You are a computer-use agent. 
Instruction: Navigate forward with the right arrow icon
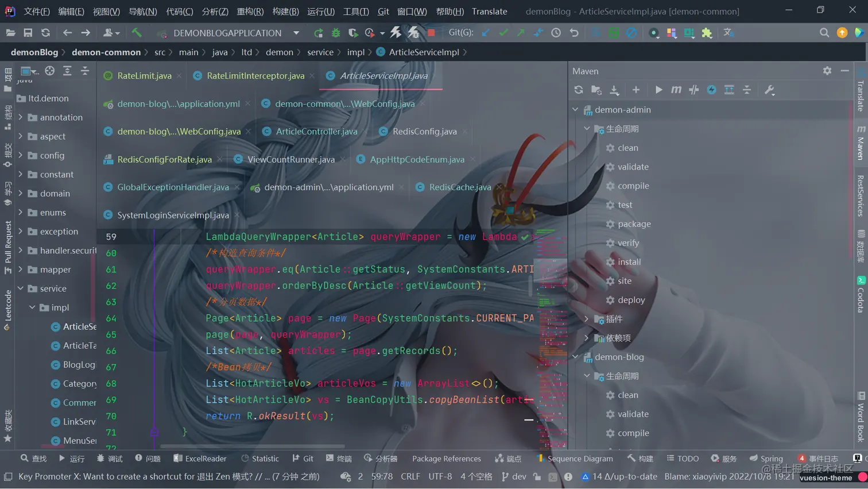[86, 33]
